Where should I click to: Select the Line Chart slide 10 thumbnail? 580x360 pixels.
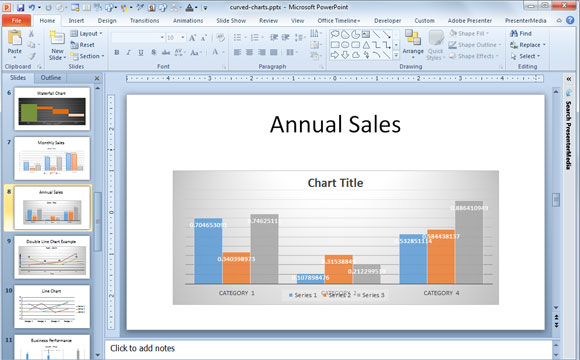[52, 307]
